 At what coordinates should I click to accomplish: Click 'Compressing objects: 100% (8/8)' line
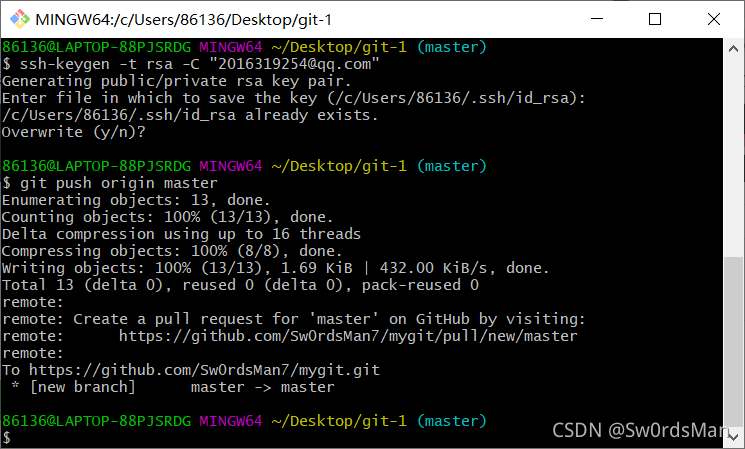click(172, 251)
